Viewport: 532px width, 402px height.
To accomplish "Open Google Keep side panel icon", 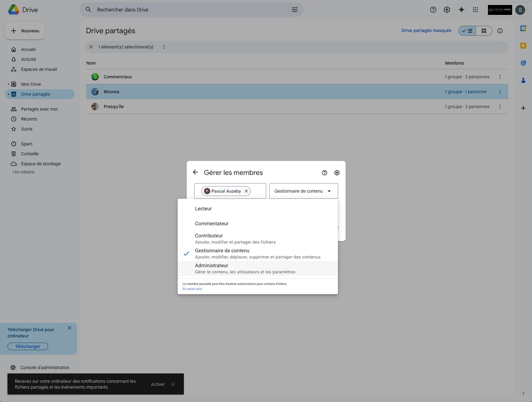I will coord(523,46).
